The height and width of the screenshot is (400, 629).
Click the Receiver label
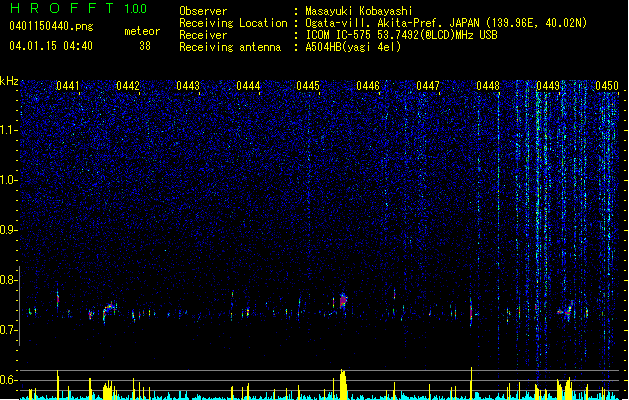tap(203, 35)
